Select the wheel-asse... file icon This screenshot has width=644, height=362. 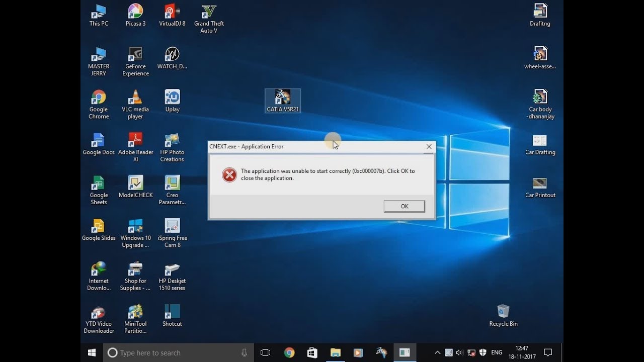point(540,58)
